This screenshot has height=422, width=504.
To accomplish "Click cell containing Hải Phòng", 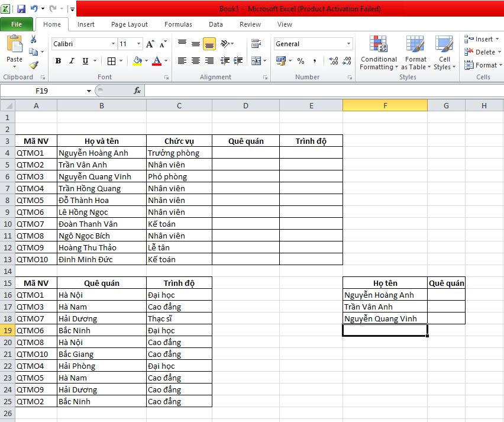I will point(102,366).
